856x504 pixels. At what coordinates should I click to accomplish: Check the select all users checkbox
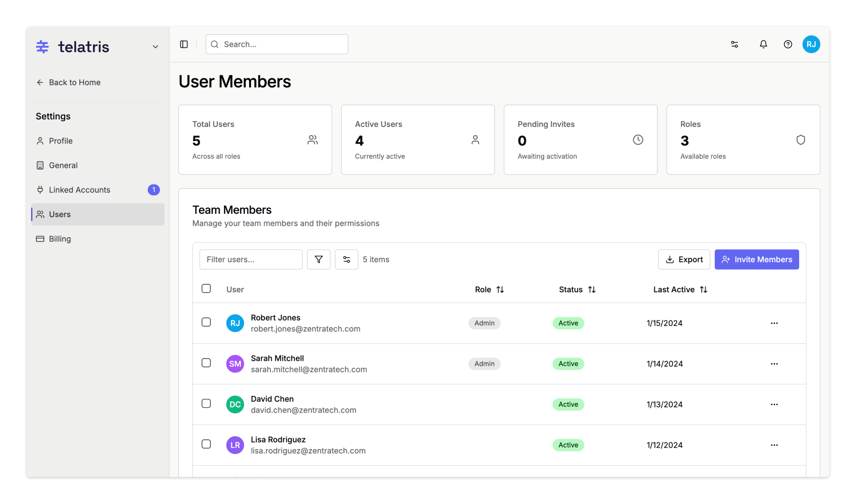tap(206, 289)
